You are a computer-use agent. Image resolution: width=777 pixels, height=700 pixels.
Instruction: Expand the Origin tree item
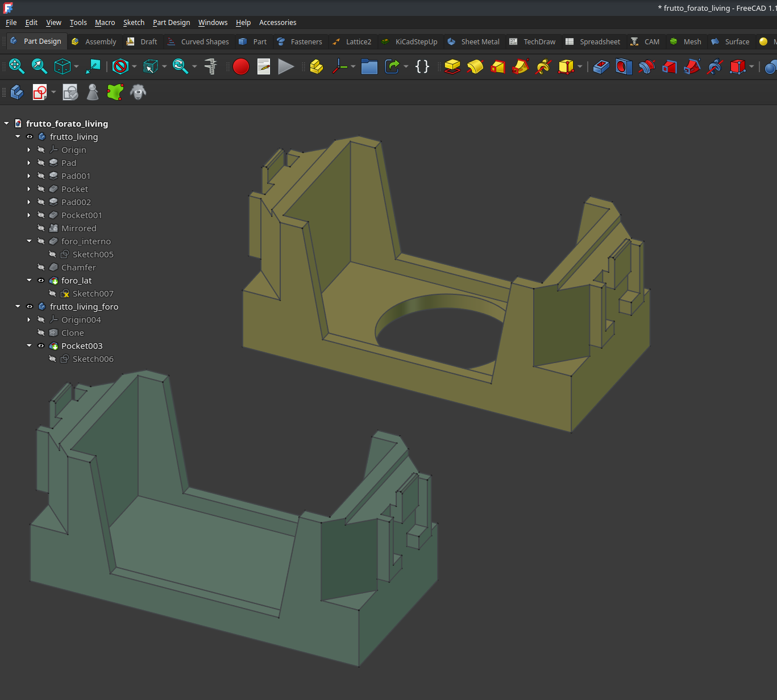(29, 150)
